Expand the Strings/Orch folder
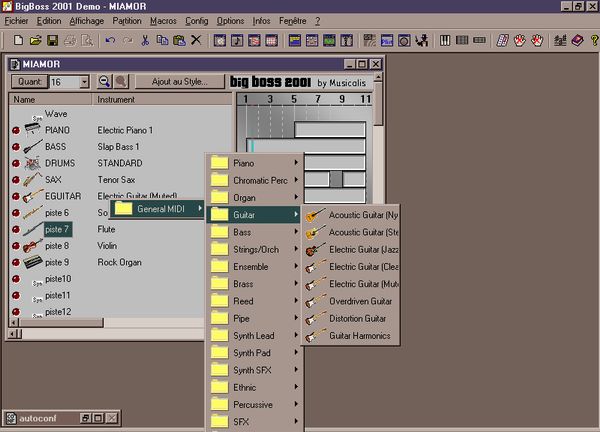This screenshot has height=432, width=600. [x=254, y=249]
